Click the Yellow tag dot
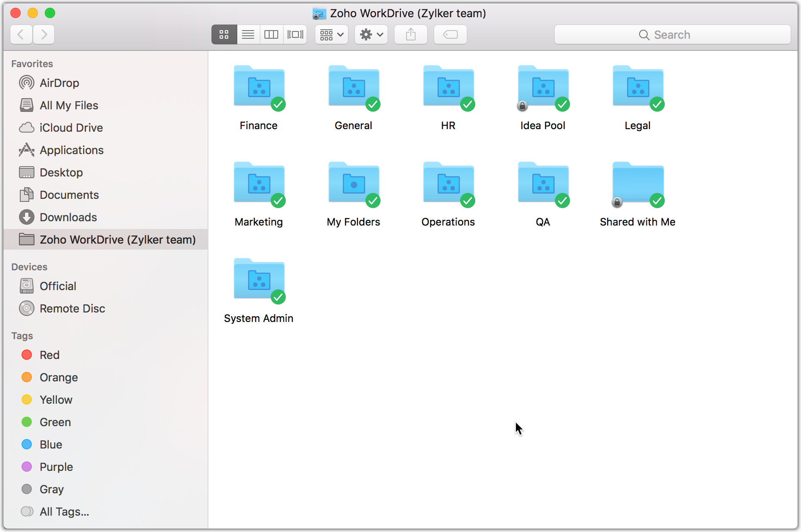The width and height of the screenshot is (801, 532). point(27,399)
